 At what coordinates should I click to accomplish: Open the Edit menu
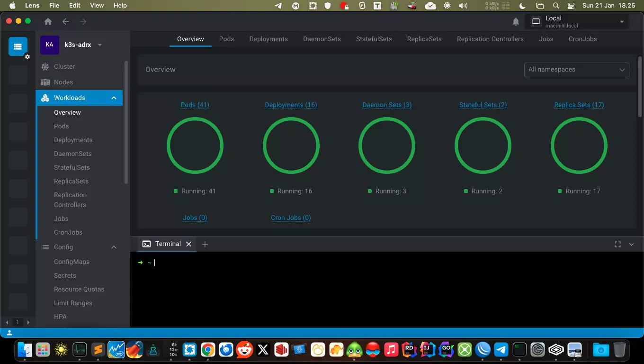74,6
